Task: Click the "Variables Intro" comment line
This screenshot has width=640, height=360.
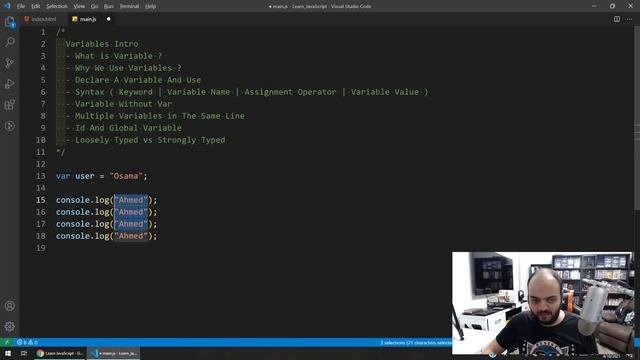Action: [x=102, y=44]
